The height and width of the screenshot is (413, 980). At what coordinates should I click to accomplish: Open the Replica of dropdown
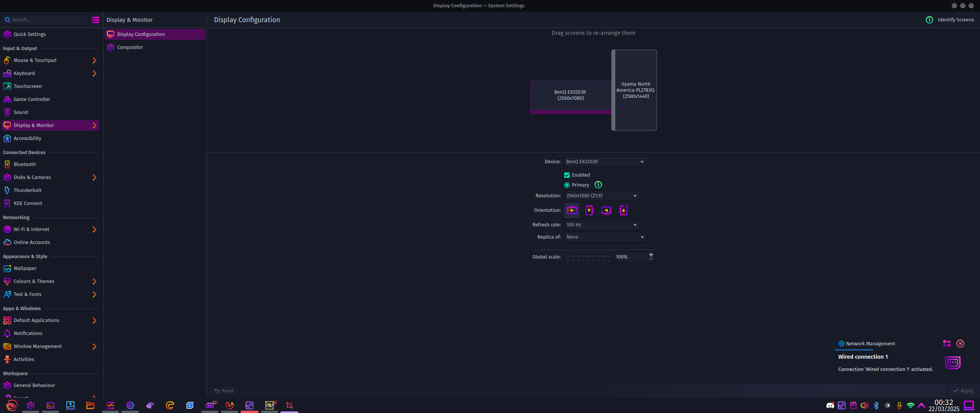pos(605,237)
